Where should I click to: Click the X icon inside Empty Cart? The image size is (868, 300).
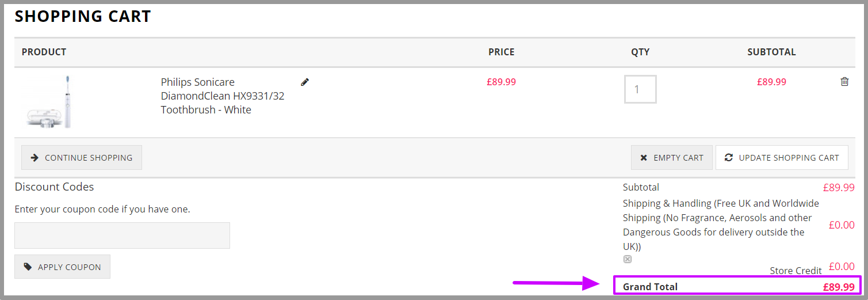pyautogui.click(x=644, y=158)
